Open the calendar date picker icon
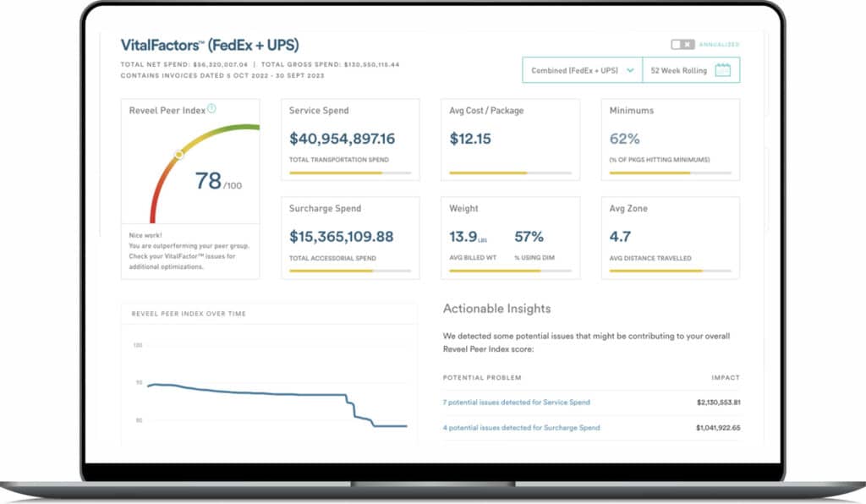This screenshot has height=504, width=866. tap(723, 70)
